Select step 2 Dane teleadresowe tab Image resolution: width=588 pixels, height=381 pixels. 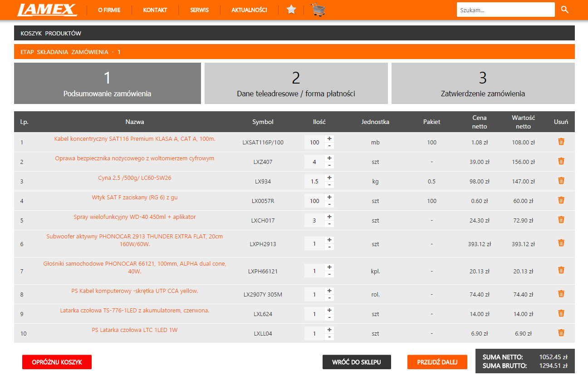tap(296, 84)
